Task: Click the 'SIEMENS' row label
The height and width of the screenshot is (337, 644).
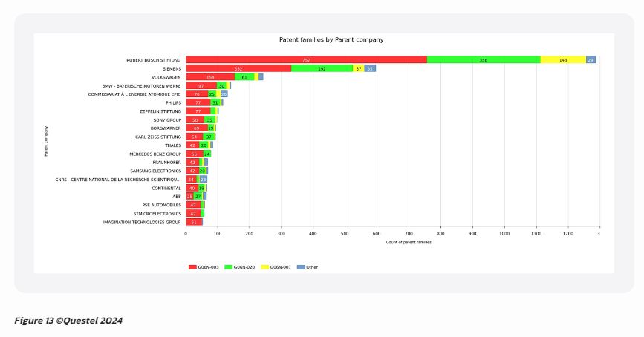Action: point(172,69)
